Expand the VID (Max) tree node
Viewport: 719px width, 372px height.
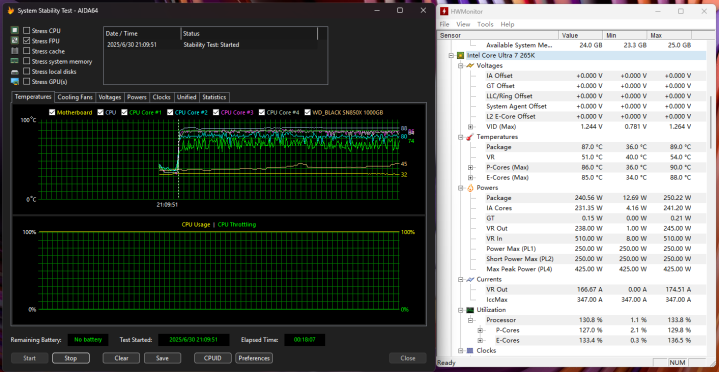pyautogui.click(x=470, y=127)
